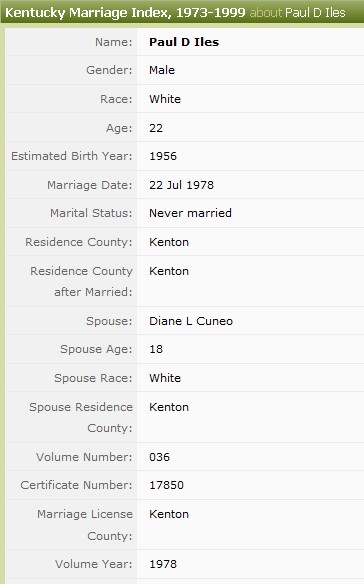364x585 pixels.
Task: Click the Spouse Race value White
Action: 165,378
